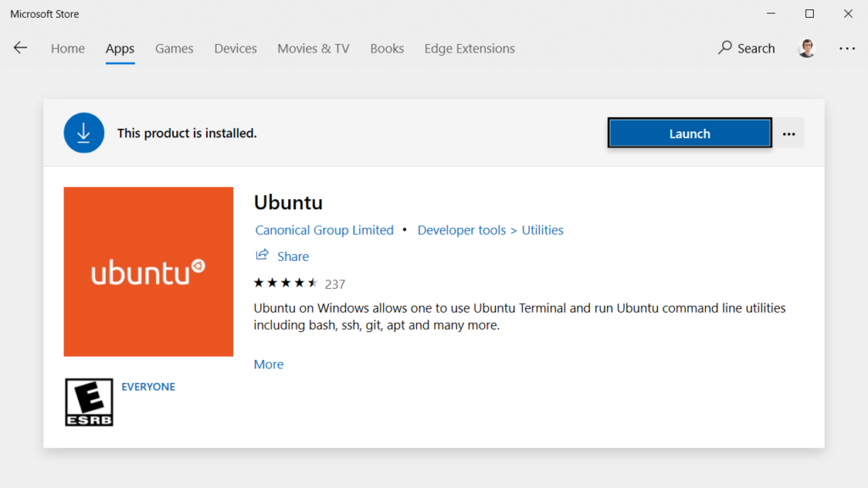The width and height of the screenshot is (868, 488).
Task: Click the Share icon
Action: click(x=263, y=256)
